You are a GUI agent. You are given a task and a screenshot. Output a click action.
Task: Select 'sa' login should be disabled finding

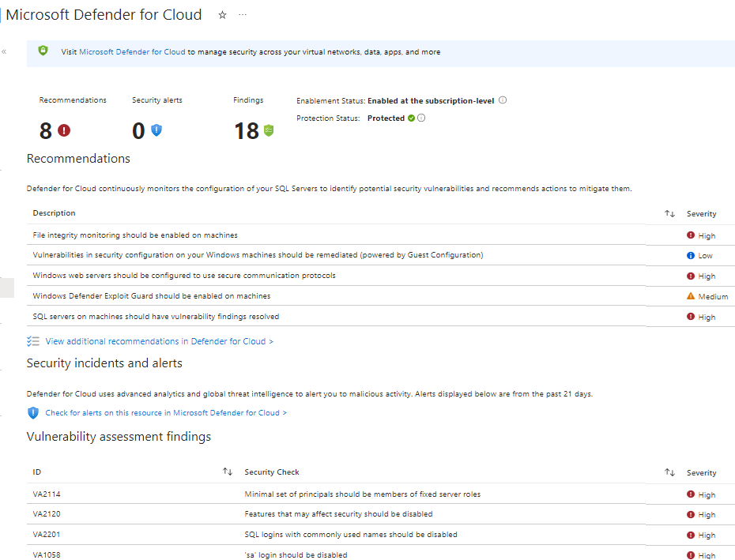click(296, 555)
